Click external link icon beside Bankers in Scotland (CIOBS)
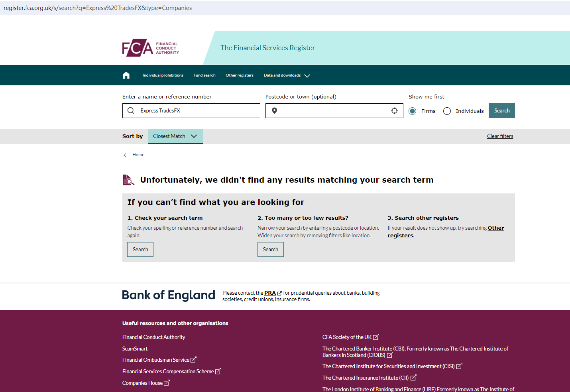The image size is (570, 392). tap(390, 355)
